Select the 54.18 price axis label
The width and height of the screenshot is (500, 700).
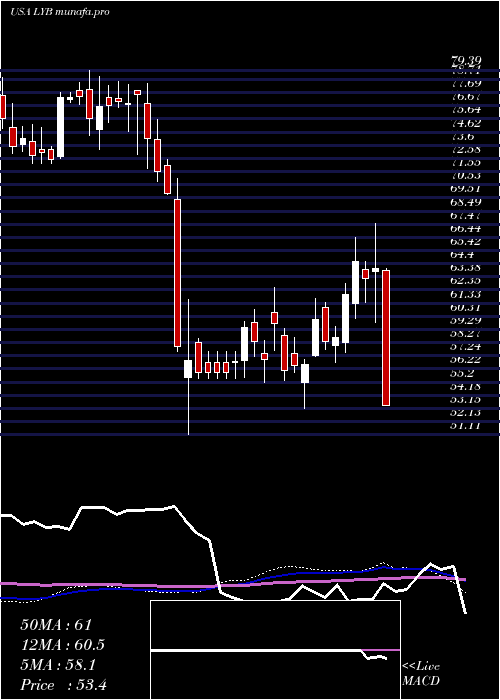click(x=465, y=387)
